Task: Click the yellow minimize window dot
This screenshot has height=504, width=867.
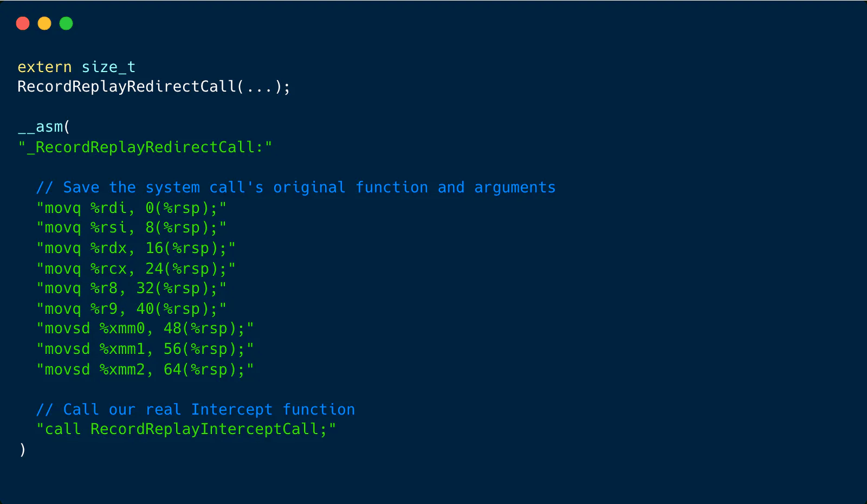Action: point(44,23)
